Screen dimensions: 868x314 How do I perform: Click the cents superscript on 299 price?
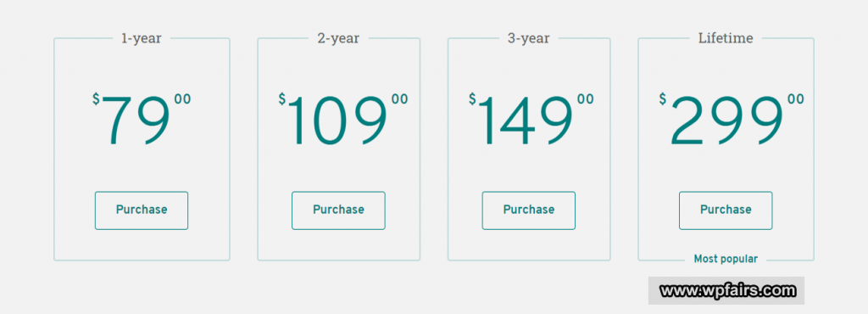(x=796, y=99)
